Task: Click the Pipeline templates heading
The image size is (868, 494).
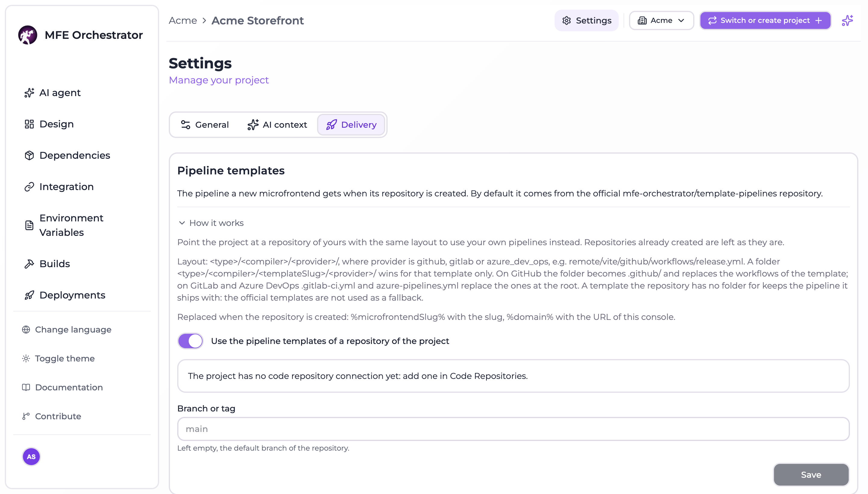Action: coord(231,171)
